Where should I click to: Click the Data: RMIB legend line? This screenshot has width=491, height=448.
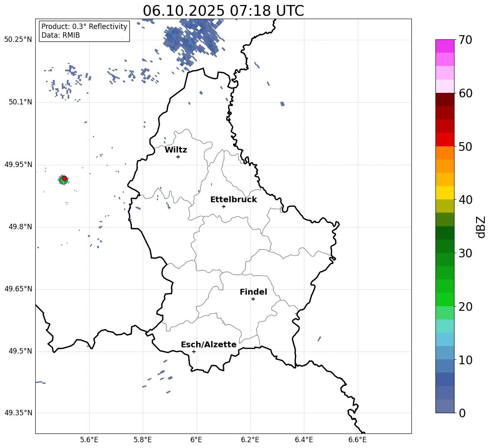(x=61, y=35)
